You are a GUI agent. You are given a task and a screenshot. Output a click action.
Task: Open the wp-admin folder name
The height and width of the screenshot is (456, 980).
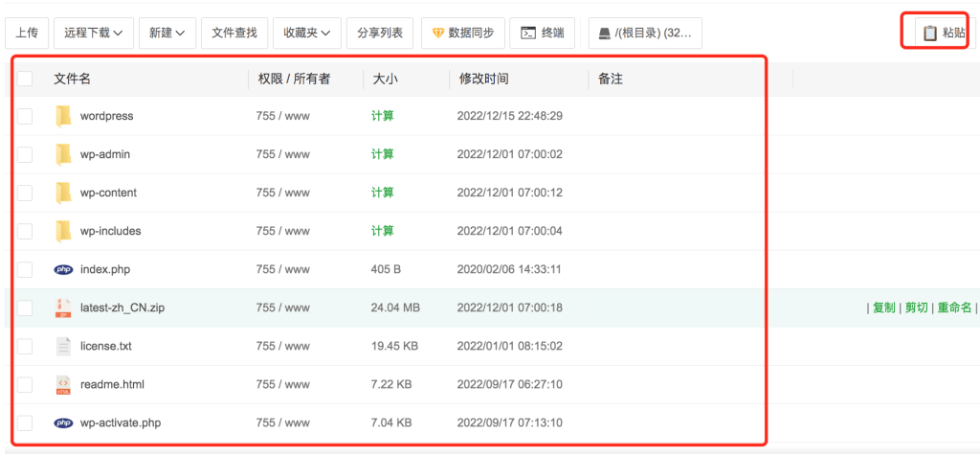coord(105,154)
